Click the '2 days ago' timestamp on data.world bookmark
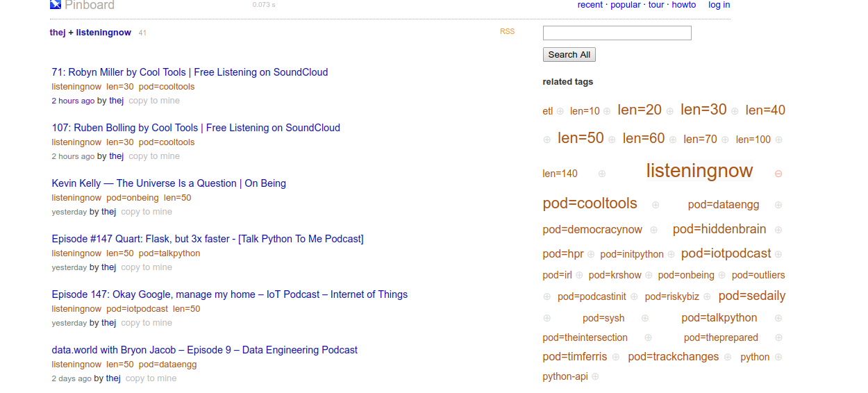 coord(72,378)
